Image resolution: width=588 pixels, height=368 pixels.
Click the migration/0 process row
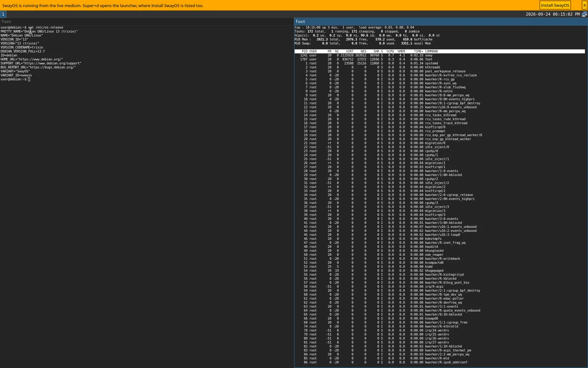point(440,143)
